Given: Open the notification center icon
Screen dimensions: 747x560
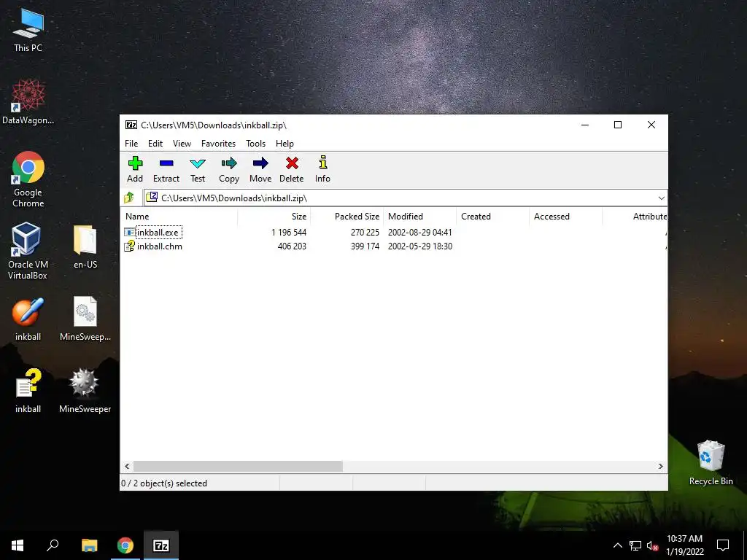Looking at the screenshot, I should (x=723, y=545).
